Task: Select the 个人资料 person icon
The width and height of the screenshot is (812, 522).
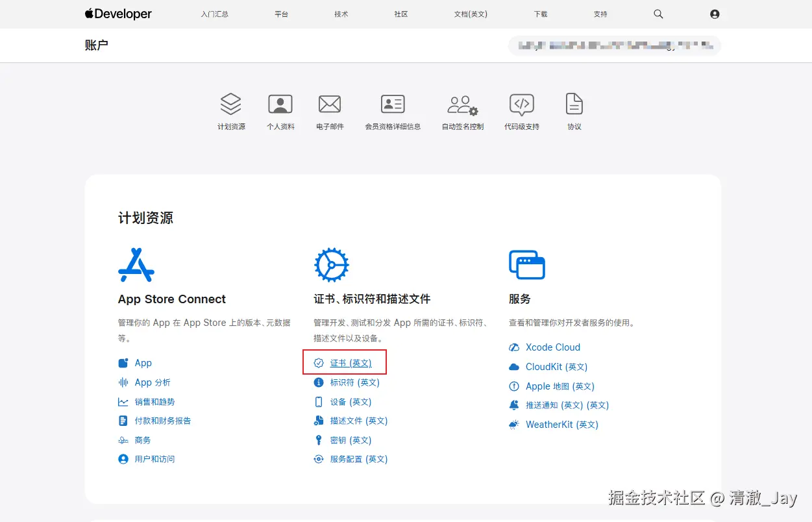Action: [x=280, y=104]
